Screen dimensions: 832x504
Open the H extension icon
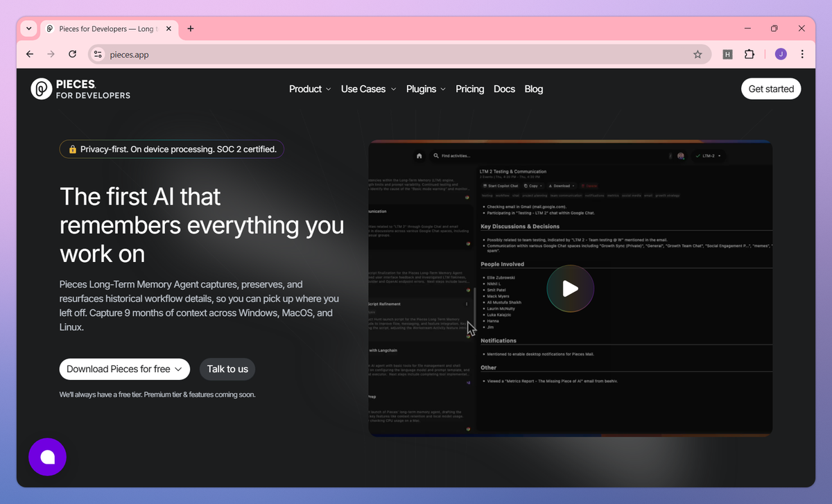[x=727, y=54]
